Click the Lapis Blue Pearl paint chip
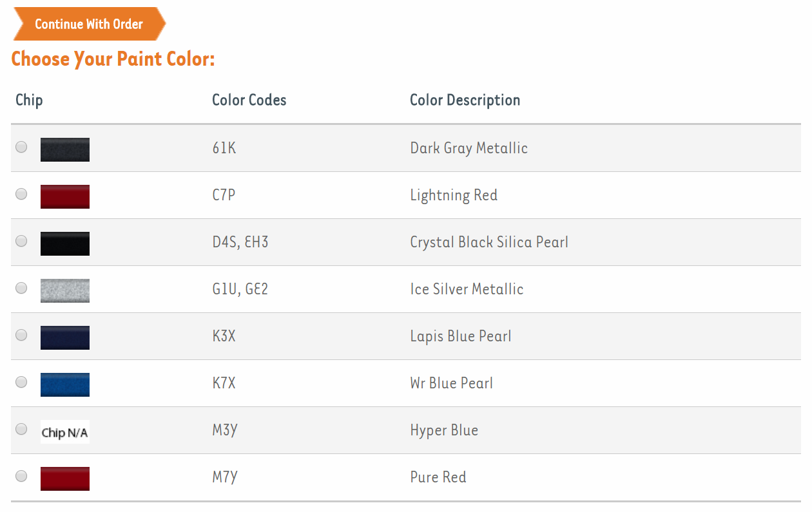Screen dimensions: 812x512 pyautogui.click(x=65, y=337)
